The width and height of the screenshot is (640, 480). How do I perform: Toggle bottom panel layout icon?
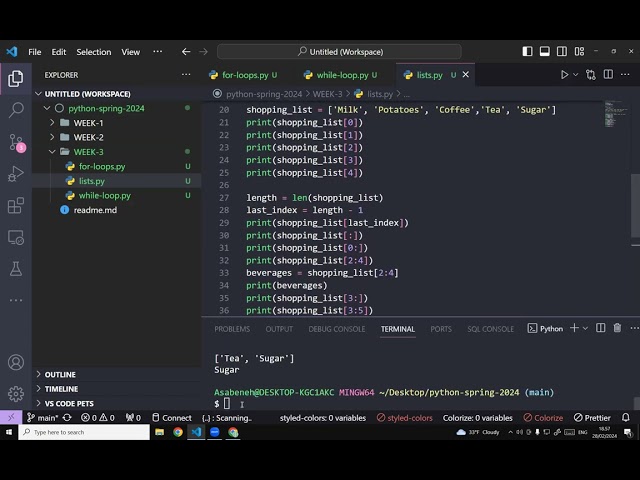coord(544,51)
